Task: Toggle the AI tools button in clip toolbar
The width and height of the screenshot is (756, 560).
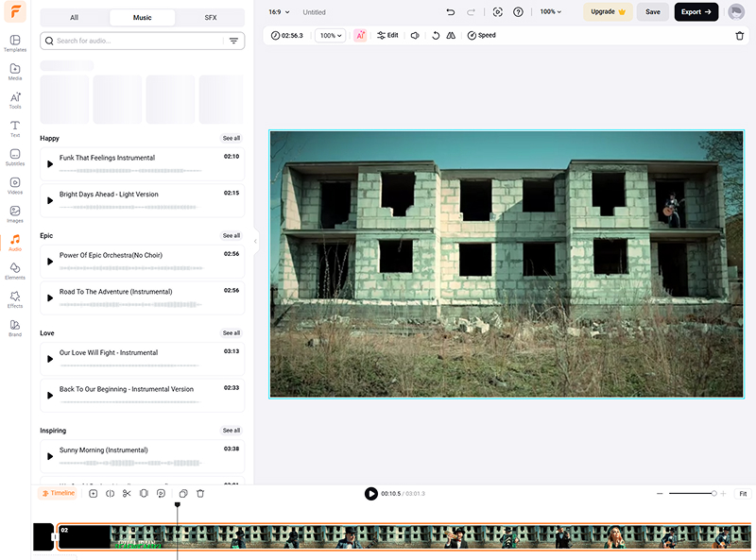Action: pyautogui.click(x=360, y=36)
